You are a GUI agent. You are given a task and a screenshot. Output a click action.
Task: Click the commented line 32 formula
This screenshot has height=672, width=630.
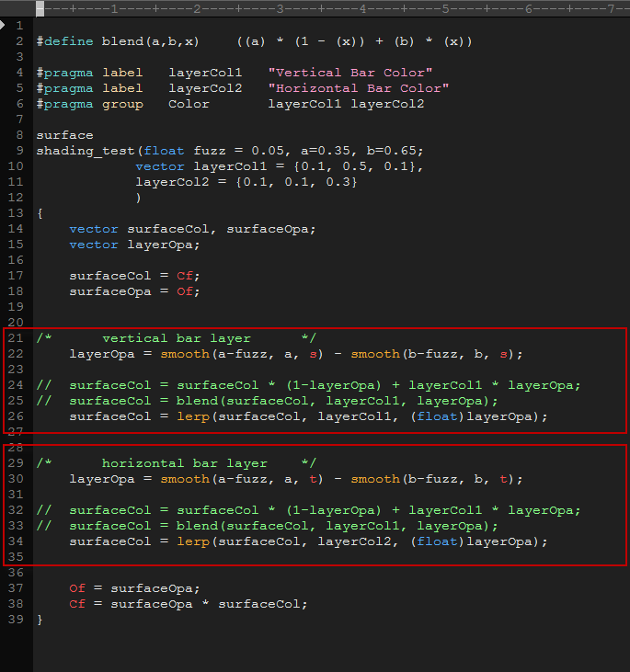coord(308,510)
